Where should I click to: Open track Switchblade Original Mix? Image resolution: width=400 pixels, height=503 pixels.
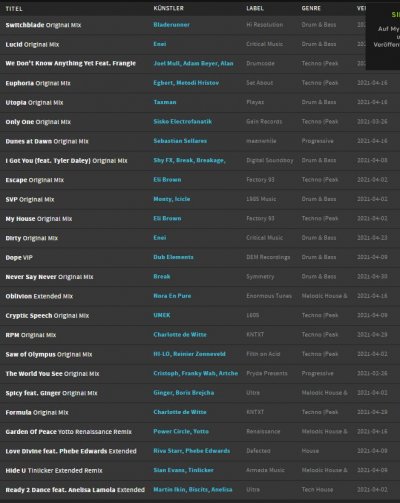tap(43, 25)
